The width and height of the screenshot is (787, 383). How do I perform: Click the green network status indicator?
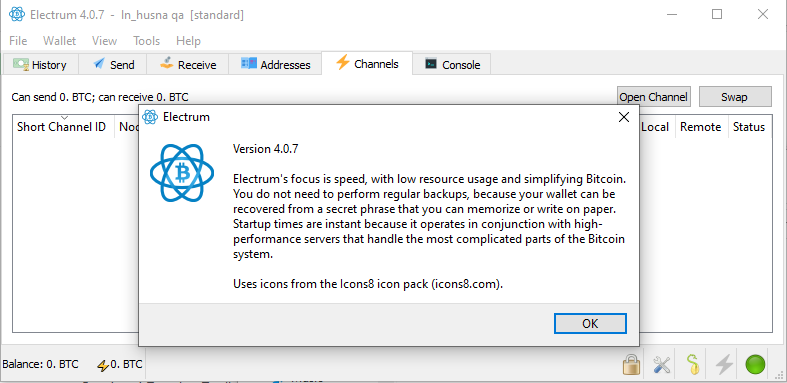[x=755, y=364]
